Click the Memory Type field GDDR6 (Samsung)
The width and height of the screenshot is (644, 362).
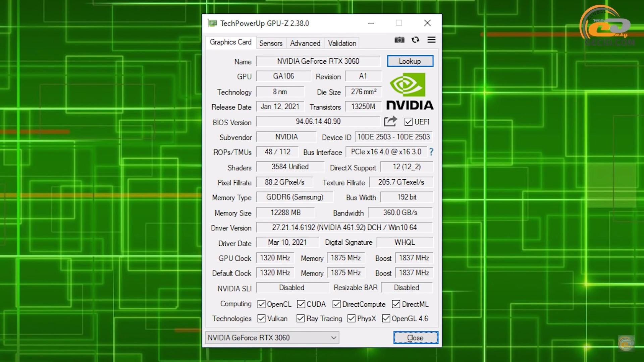pyautogui.click(x=295, y=197)
